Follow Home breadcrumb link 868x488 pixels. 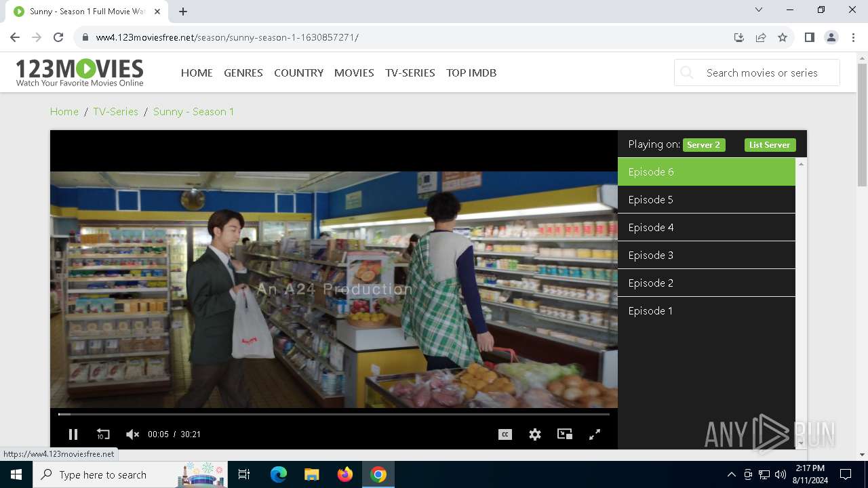pyautogui.click(x=64, y=112)
